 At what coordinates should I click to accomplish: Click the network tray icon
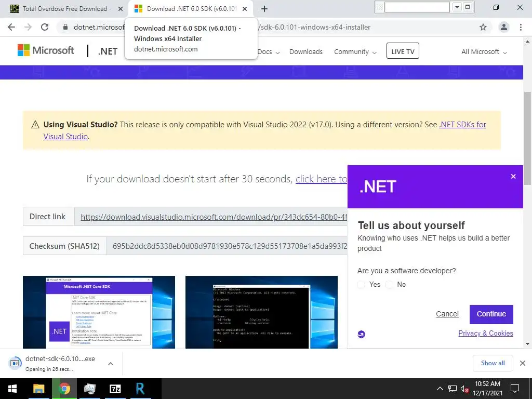pyautogui.click(x=453, y=389)
